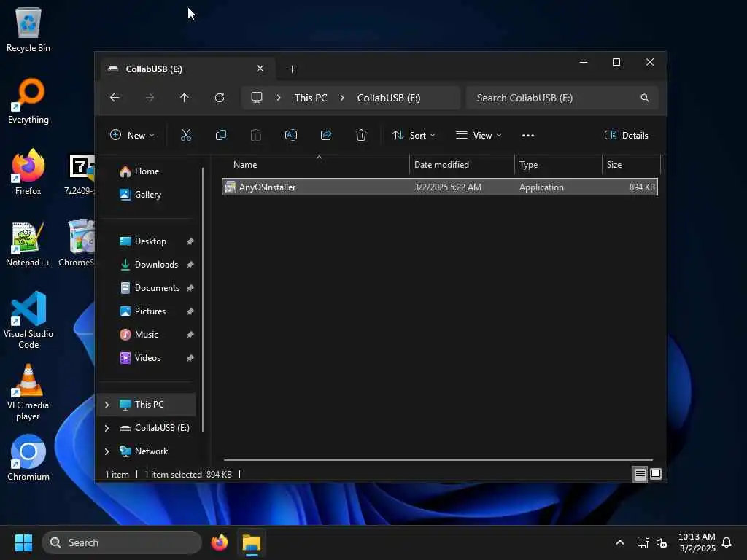747x560 pixels.
Task: Click the Cut scissors icon
Action: [x=186, y=135]
